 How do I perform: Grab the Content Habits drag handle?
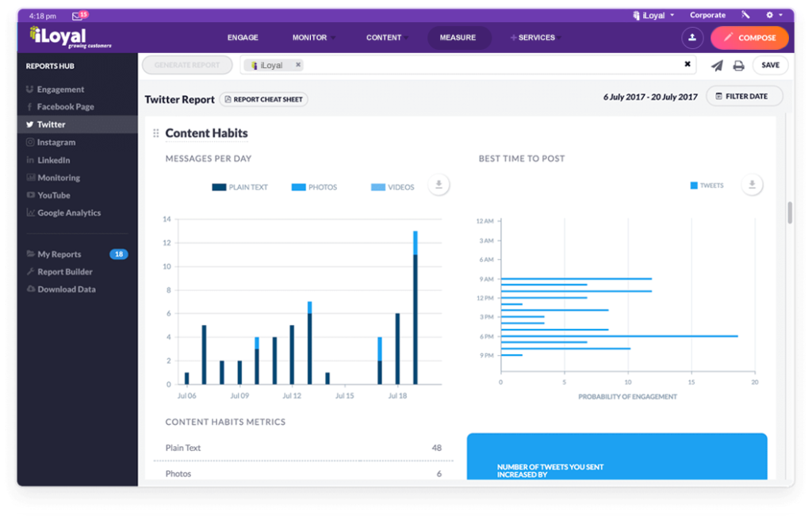click(x=156, y=134)
